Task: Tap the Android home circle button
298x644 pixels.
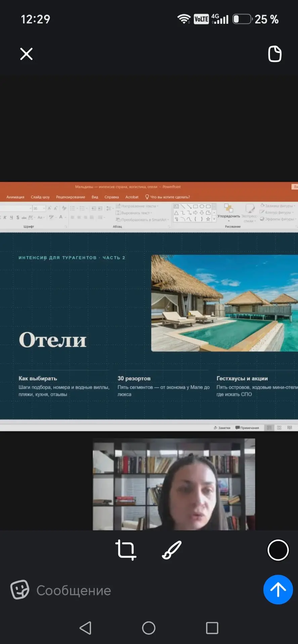Action: point(149,628)
